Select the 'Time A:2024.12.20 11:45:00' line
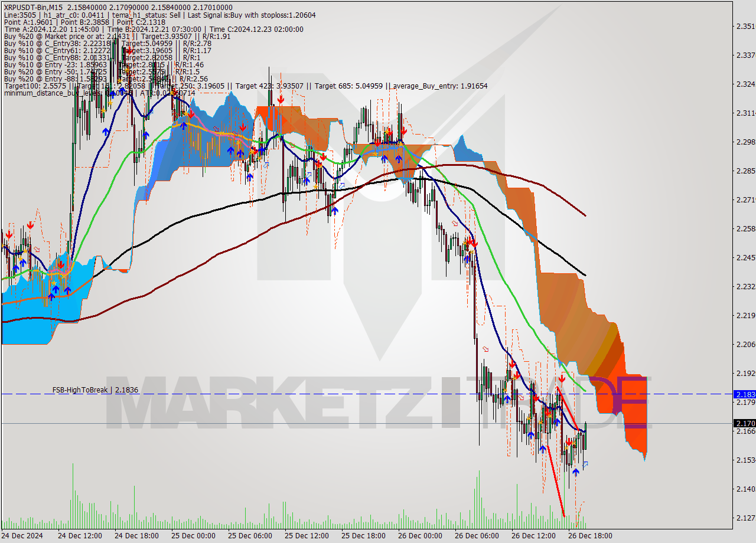 (x=153, y=29)
